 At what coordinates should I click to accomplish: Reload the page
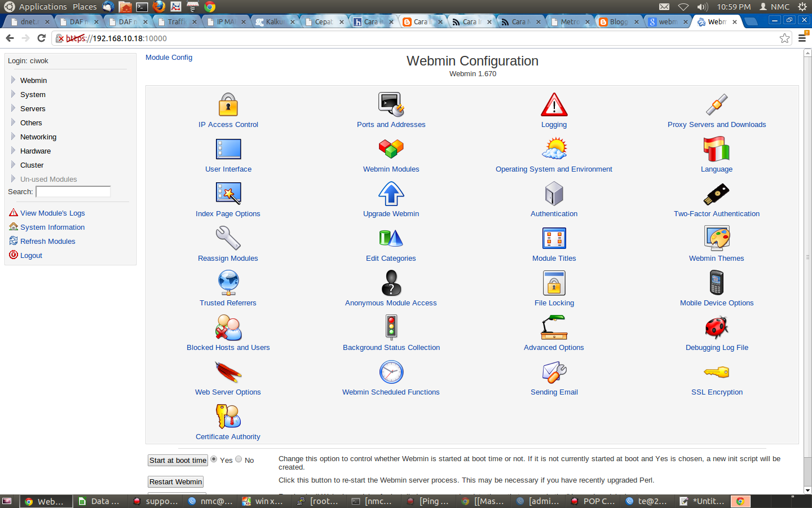point(41,38)
